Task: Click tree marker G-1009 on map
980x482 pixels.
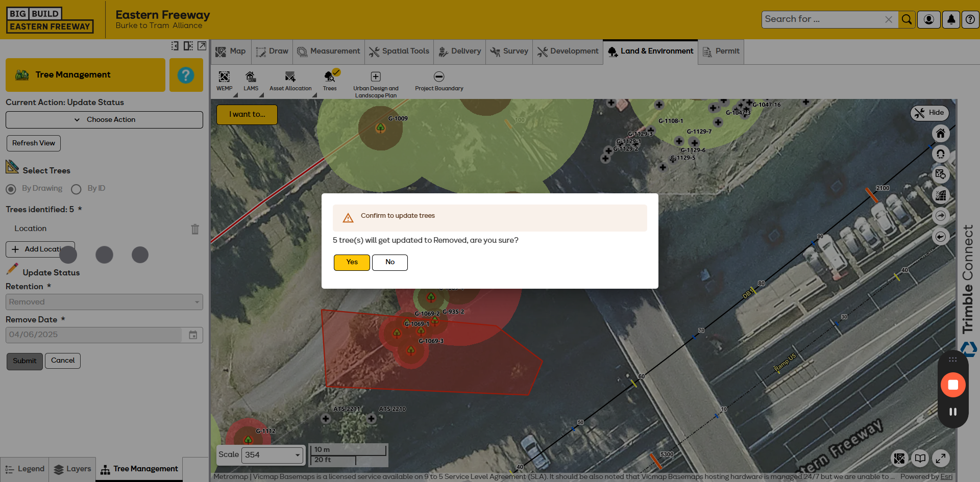Action: pos(380,128)
